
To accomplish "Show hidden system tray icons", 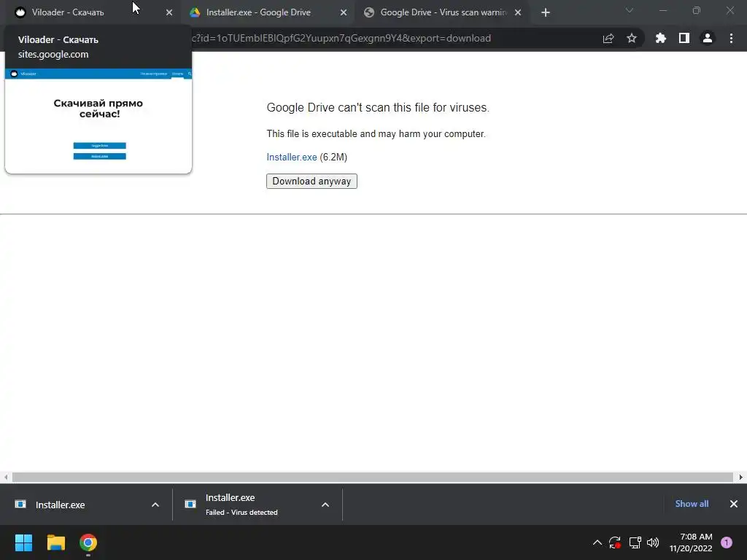I will point(597,542).
